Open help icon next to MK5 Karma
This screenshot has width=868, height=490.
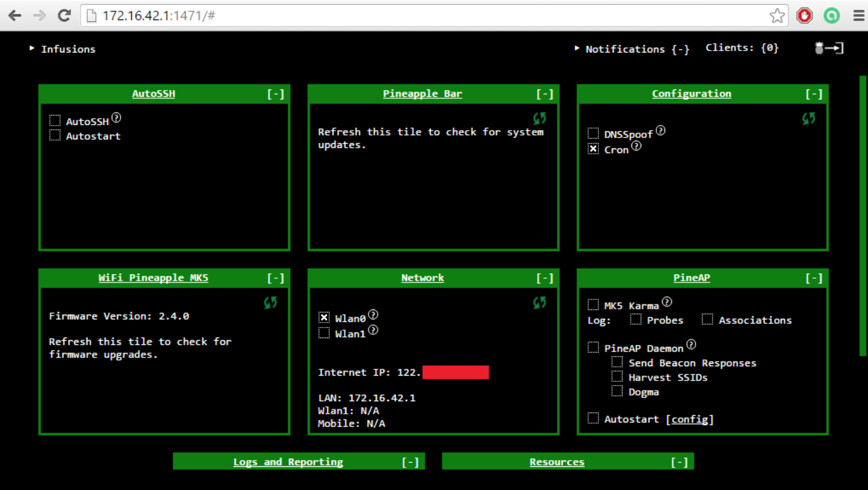click(667, 302)
